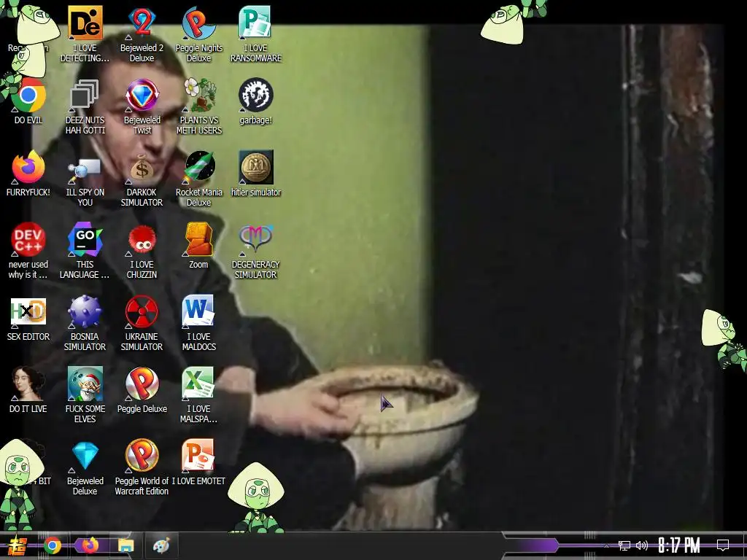
Task: Select the Plants vs Zombies game icon
Action: (198, 96)
